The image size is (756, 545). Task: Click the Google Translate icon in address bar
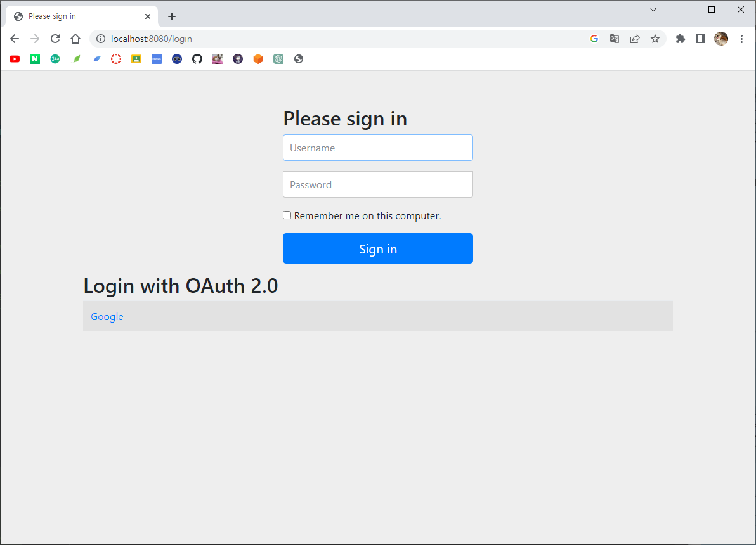pyautogui.click(x=614, y=39)
